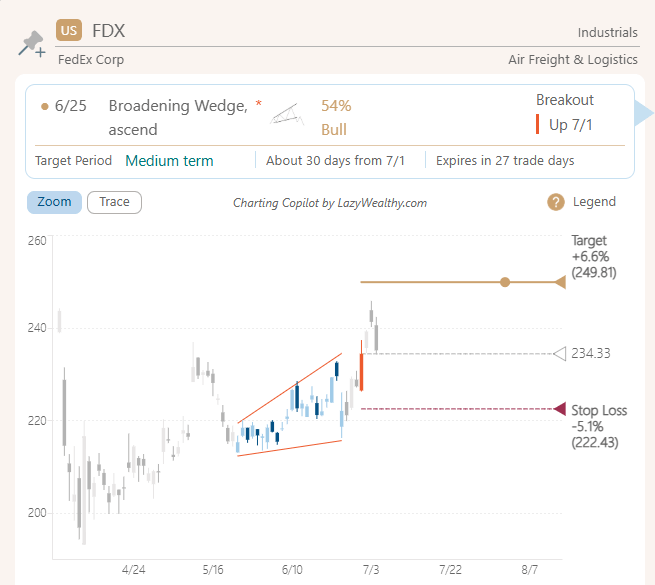The width and height of the screenshot is (655, 585).
Task: Toggle the Zoom chart mode
Action: [x=54, y=202]
